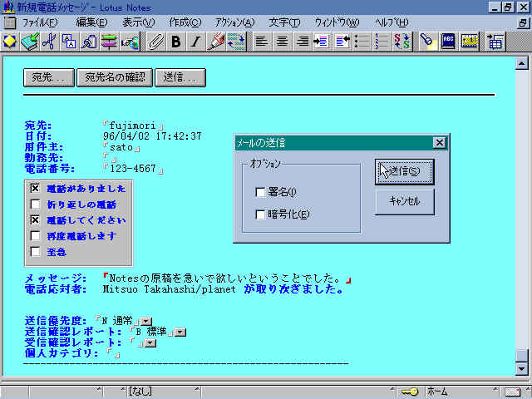This screenshot has width=532, height=399.
Task: Click the message text field about Notes
Action: pyautogui.click(x=227, y=278)
